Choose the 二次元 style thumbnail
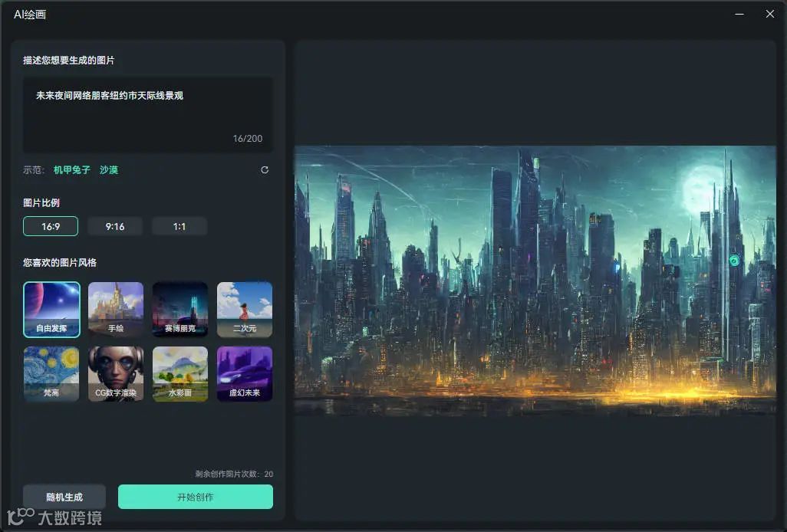787x532 pixels. click(x=245, y=310)
